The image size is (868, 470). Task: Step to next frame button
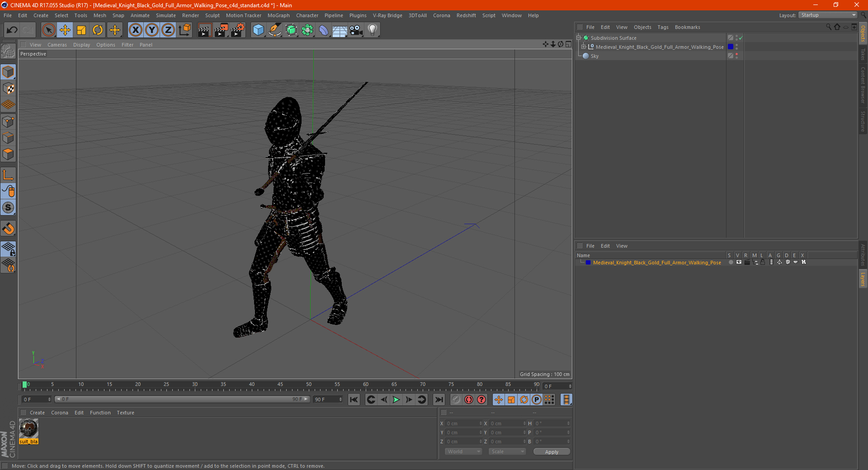click(x=409, y=399)
